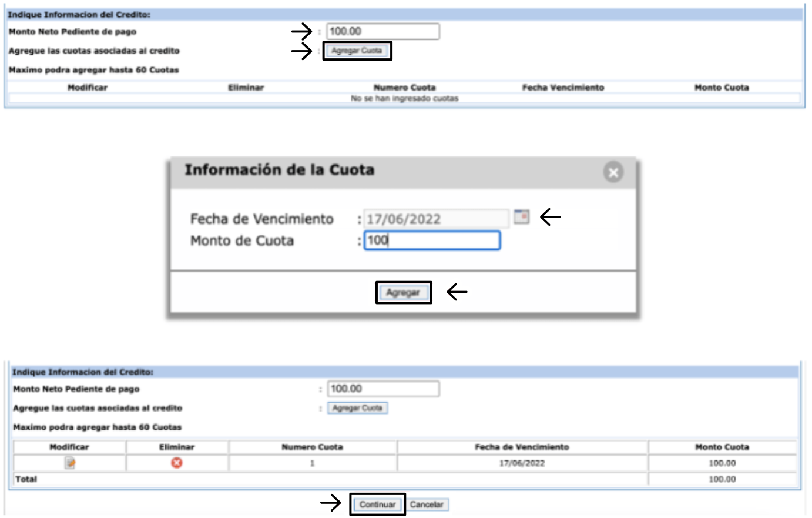Click Monto Cuota header in the lower table
This screenshot has height=518, width=812.
click(x=722, y=447)
